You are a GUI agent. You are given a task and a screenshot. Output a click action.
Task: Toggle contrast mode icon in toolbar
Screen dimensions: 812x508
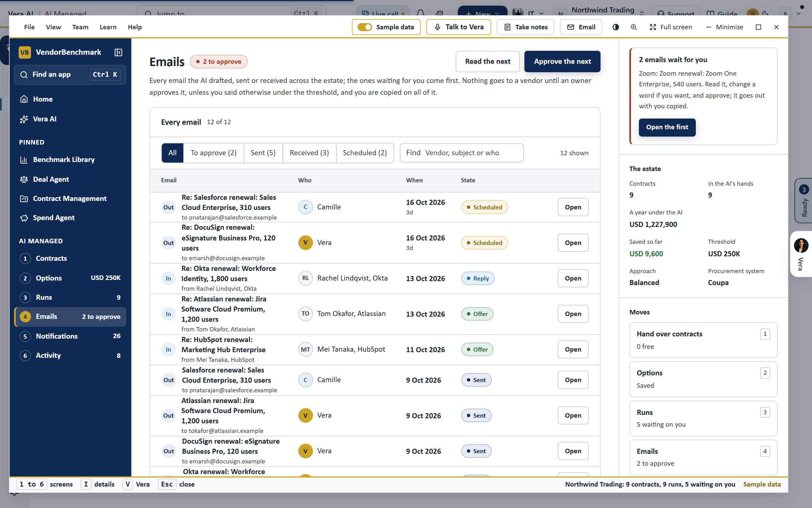[x=615, y=27]
